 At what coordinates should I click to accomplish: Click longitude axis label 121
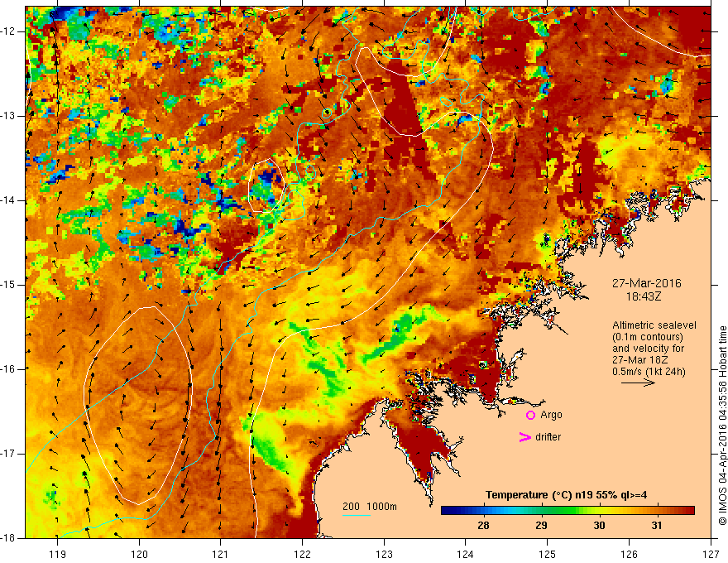pyautogui.click(x=221, y=554)
